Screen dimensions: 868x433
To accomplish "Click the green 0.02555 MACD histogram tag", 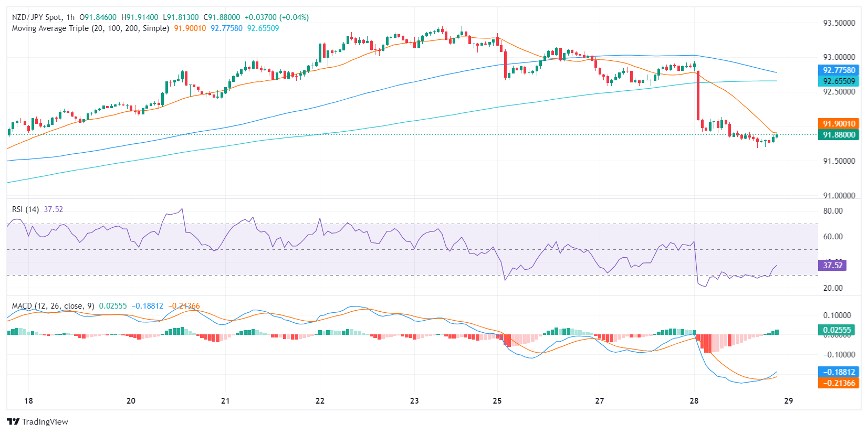I will pyautogui.click(x=836, y=330).
